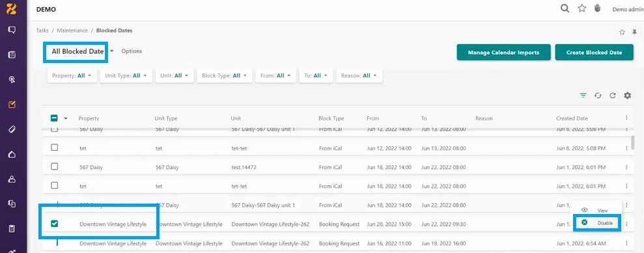Open bulk selection arrow beside header checkbox
Screen dimensions: 644x253
(66, 118)
